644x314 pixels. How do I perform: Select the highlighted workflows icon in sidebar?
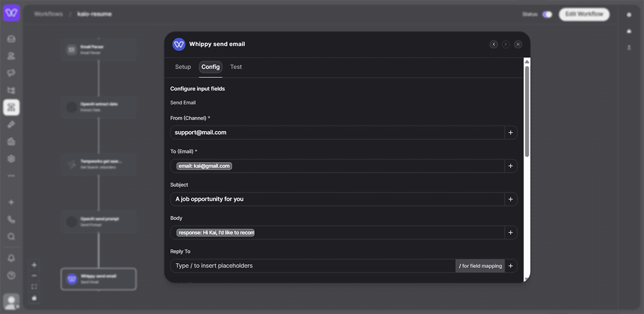pyautogui.click(x=11, y=107)
